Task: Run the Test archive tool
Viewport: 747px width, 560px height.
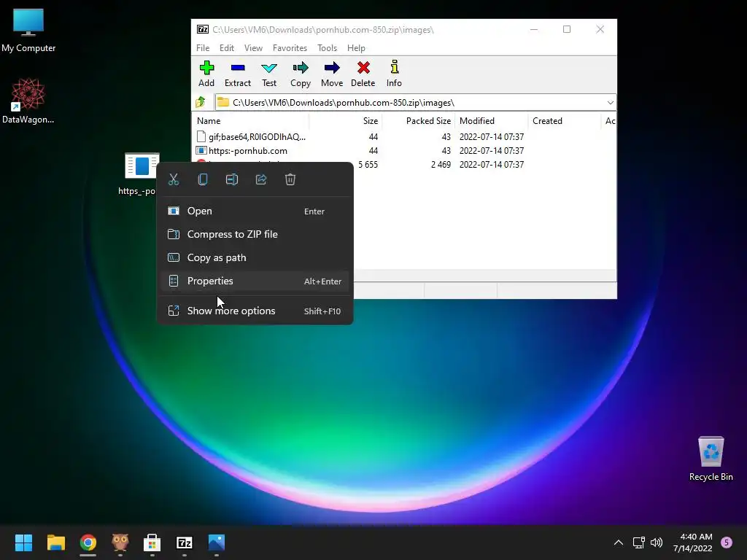Action: [x=269, y=74]
